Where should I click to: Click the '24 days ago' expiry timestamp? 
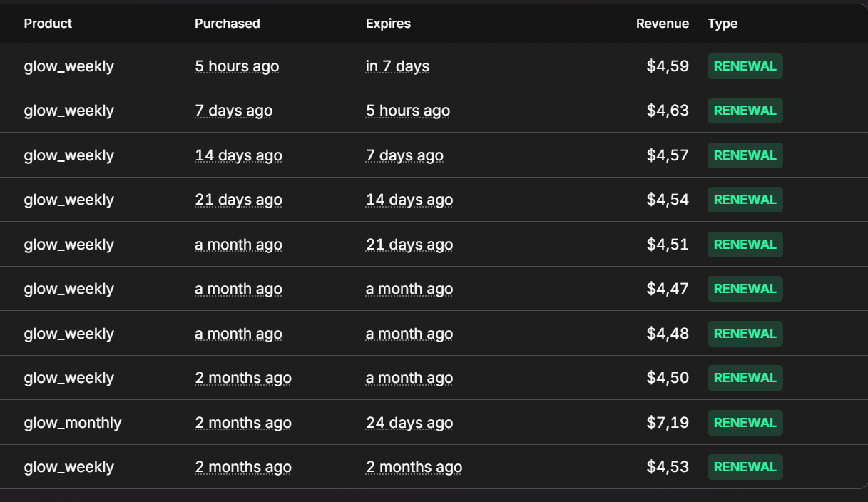pyautogui.click(x=409, y=423)
